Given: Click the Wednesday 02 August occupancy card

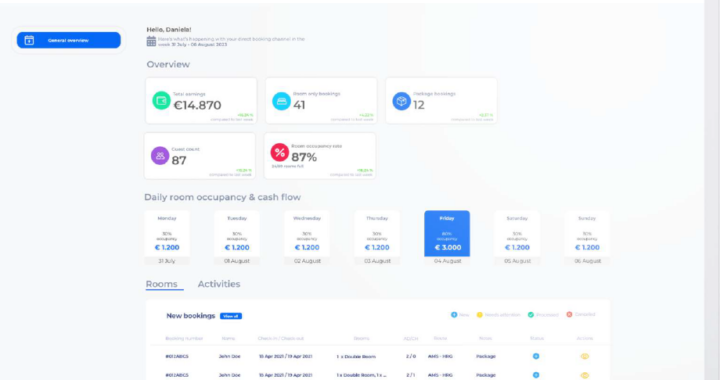Looking at the screenshot, I should pos(307,238).
